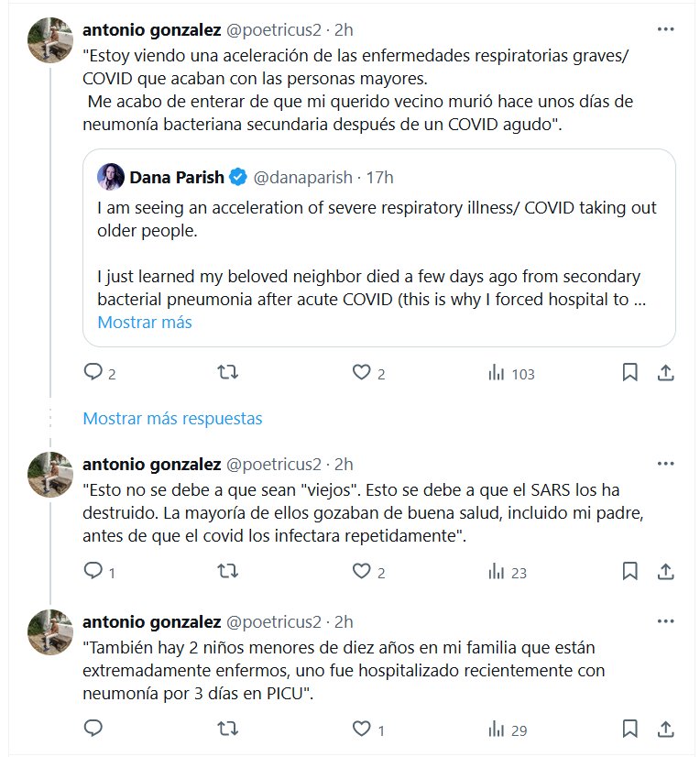Open more options on the PICU tweet

pyautogui.click(x=666, y=620)
